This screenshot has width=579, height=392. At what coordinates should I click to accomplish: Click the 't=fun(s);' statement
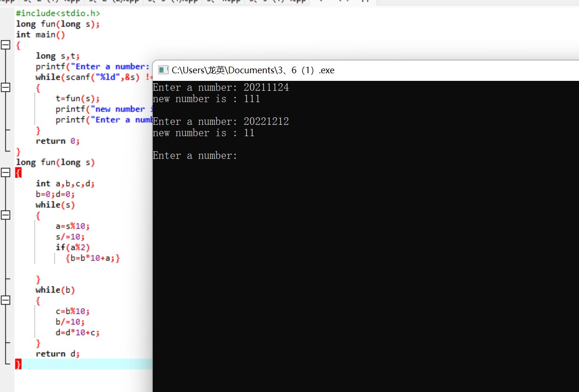pyautogui.click(x=78, y=98)
